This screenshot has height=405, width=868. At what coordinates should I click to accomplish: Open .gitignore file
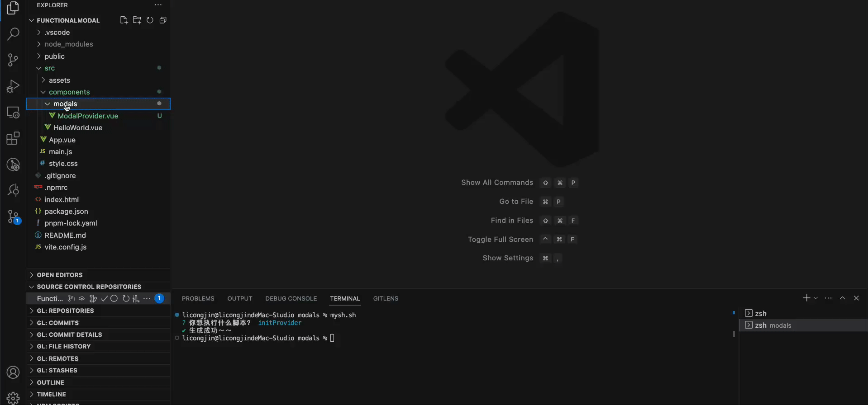[x=98, y=176]
